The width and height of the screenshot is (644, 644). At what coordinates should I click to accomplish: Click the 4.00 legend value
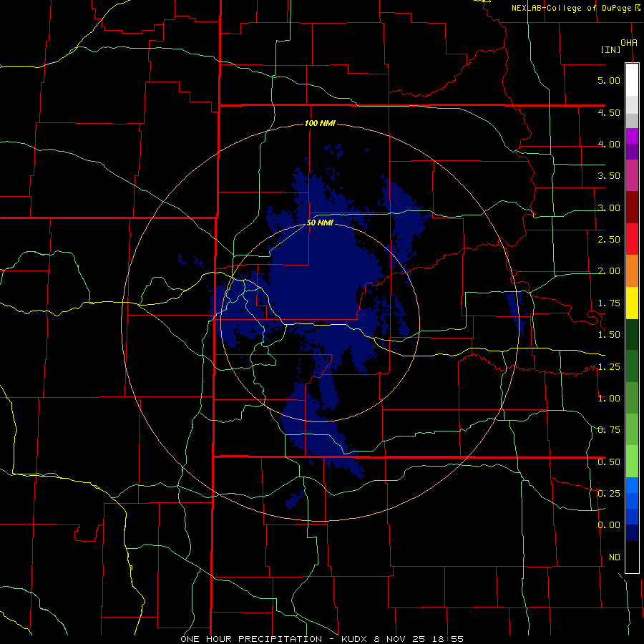(609, 144)
